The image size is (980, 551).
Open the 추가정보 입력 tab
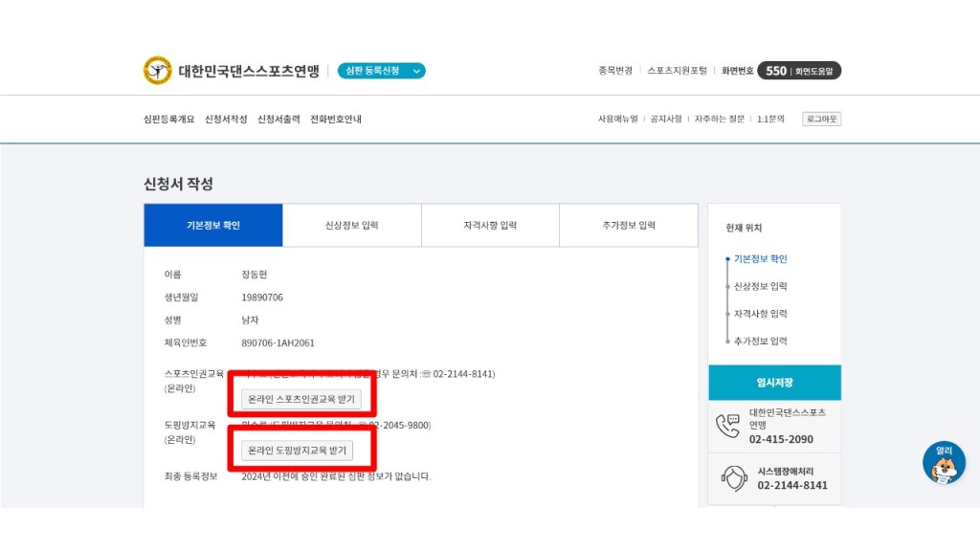coord(629,226)
